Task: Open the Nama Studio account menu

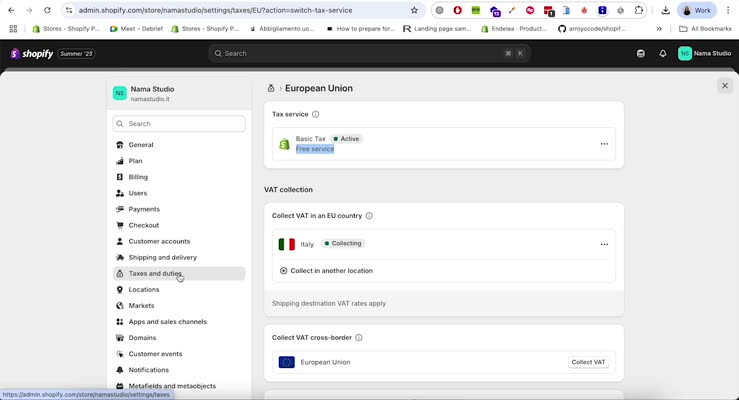Action: (705, 53)
